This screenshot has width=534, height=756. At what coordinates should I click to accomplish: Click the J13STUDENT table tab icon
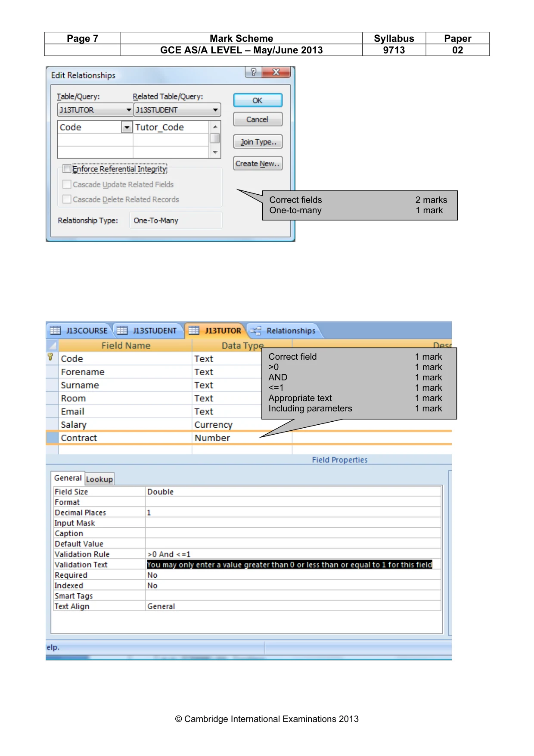coord(122,330)
